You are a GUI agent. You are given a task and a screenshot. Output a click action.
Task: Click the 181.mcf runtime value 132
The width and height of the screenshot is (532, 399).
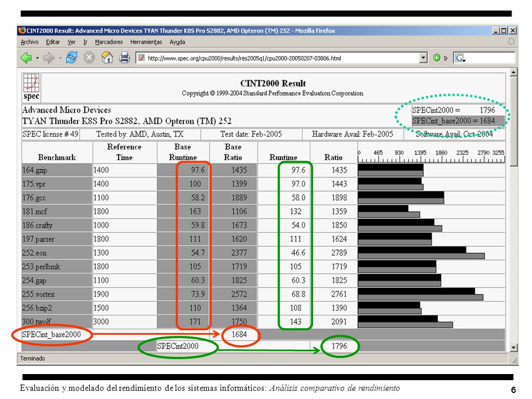[x=295, y=211]
